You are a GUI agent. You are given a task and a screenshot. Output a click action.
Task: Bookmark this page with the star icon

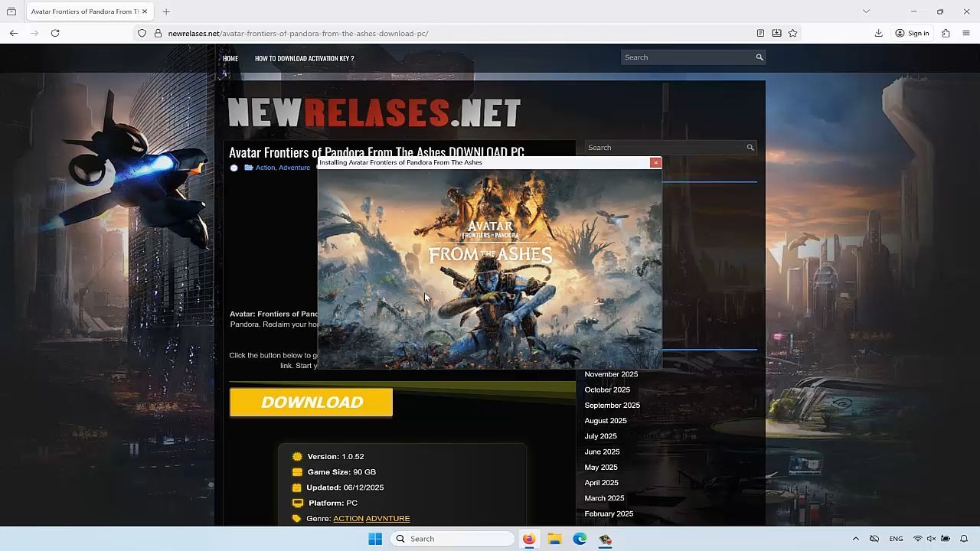[792, 33]
